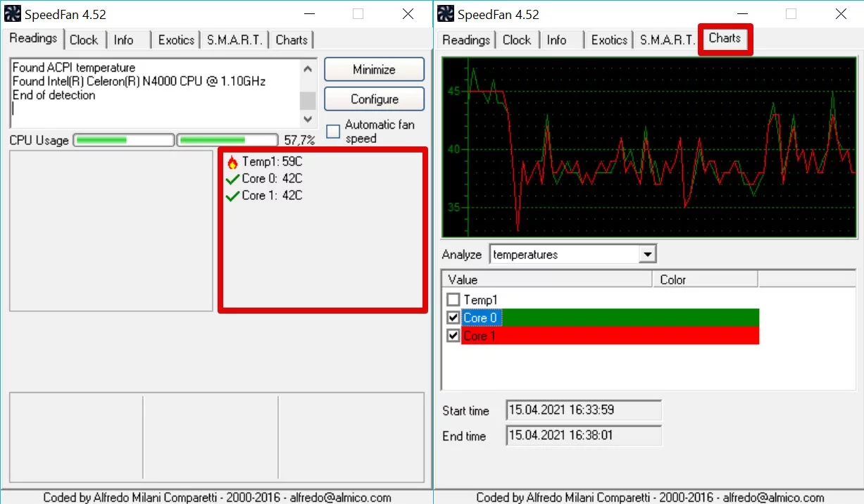Select the highlighted Charts tab
This screenshot has width=864, height=504.
(725, 38)
